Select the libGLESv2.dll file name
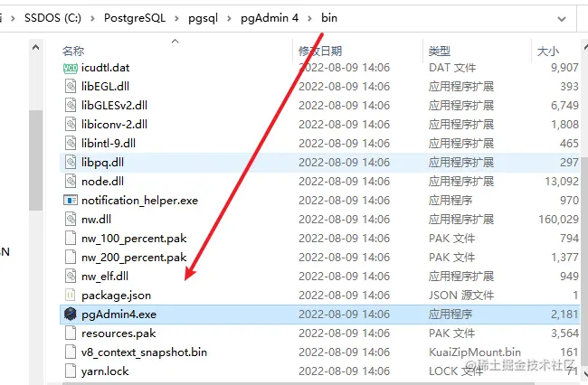Viewport: 588px width, 385px height. tap(114, 105)
